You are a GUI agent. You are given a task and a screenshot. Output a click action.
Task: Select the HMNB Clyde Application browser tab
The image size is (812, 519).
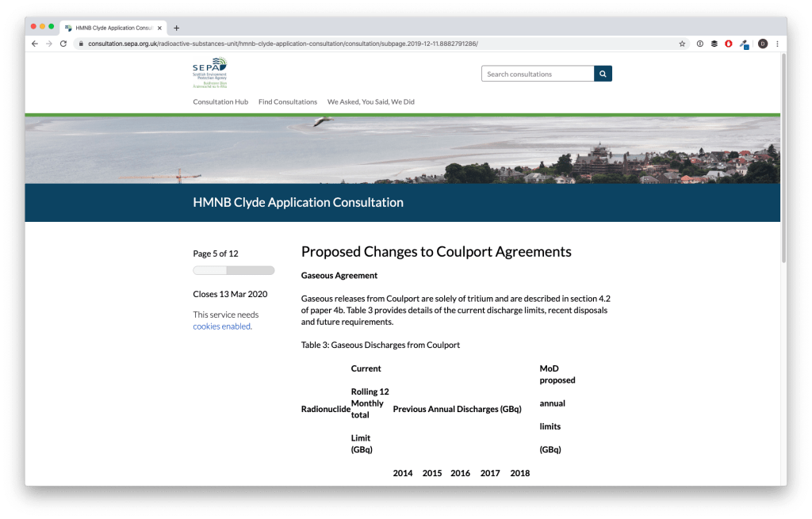[x=113, y=28]
